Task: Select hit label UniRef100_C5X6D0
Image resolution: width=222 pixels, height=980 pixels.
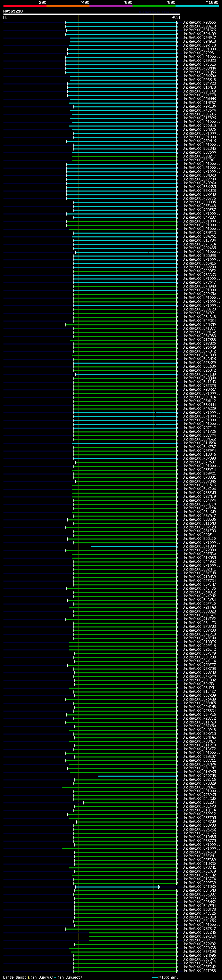Action: pyautogui.click(x=199, y=76)
